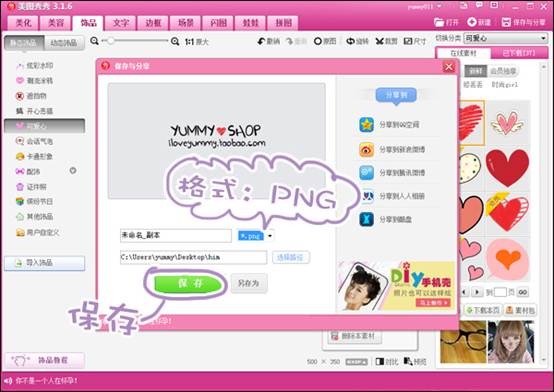Open the 美容 tab
This screenshot has width=554, height=392.
[x=56, y=23]
